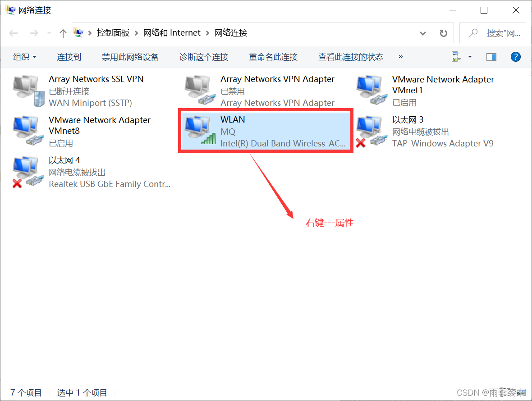Click 禁用此网络设备 in the toolbar

[x=130, y=57]
